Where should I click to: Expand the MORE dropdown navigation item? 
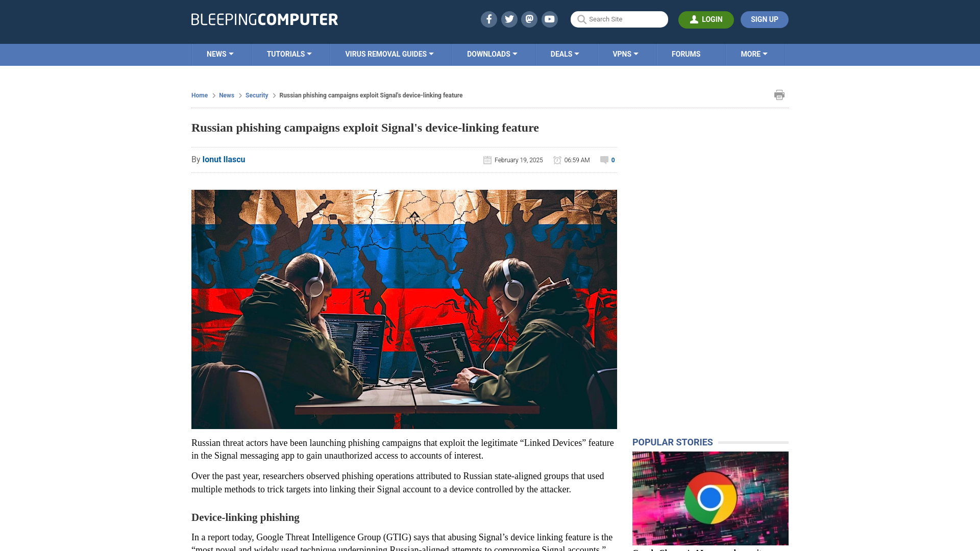[x=754, y=54]
